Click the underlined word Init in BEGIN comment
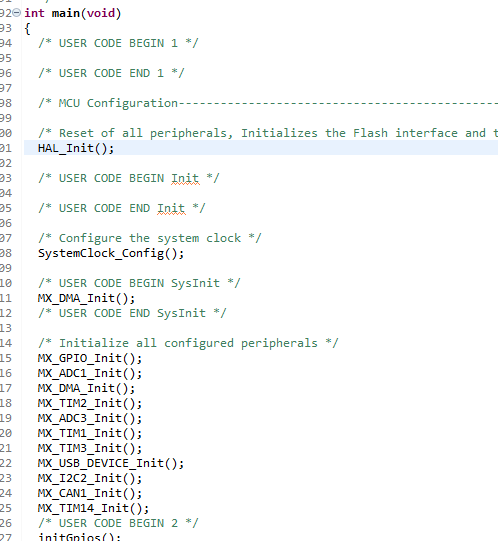498x541 pixels. click(x=185, y=178)
